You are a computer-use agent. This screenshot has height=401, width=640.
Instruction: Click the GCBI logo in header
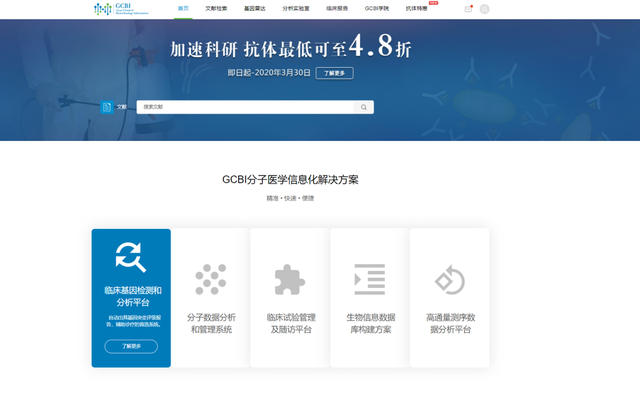coord(121,9)
